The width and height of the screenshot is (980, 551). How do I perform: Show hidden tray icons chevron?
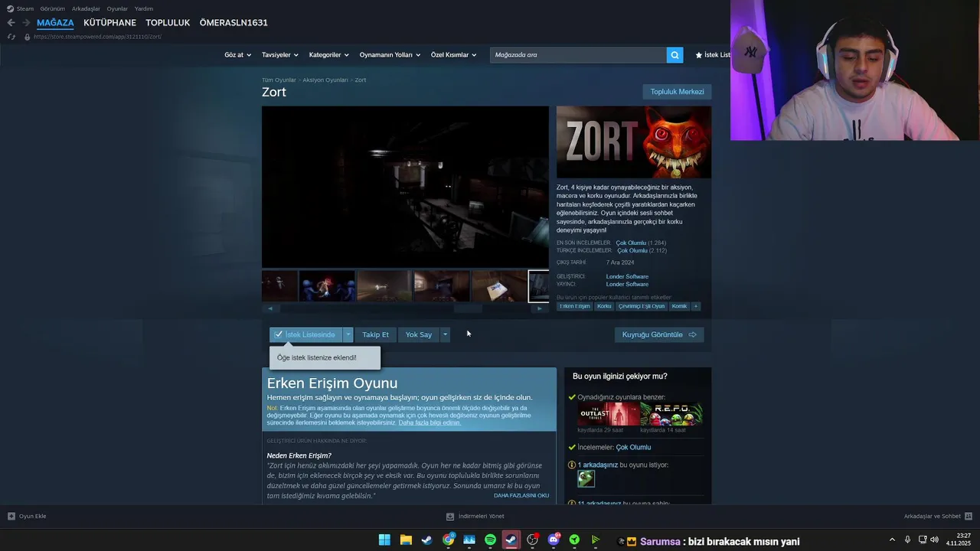[892, 540]
